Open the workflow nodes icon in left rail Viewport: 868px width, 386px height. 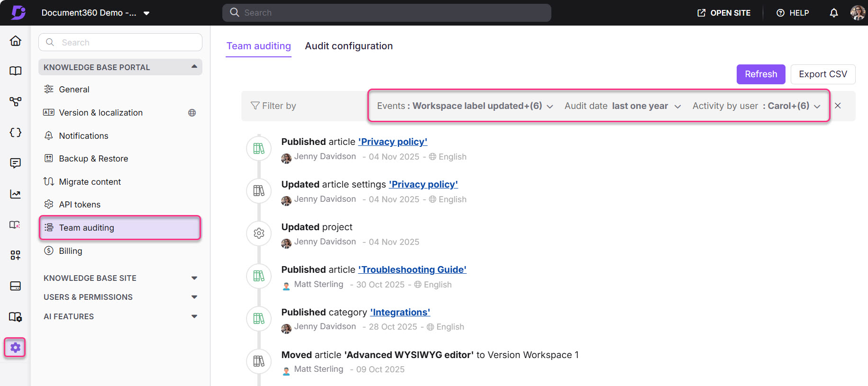click(16, 101)
